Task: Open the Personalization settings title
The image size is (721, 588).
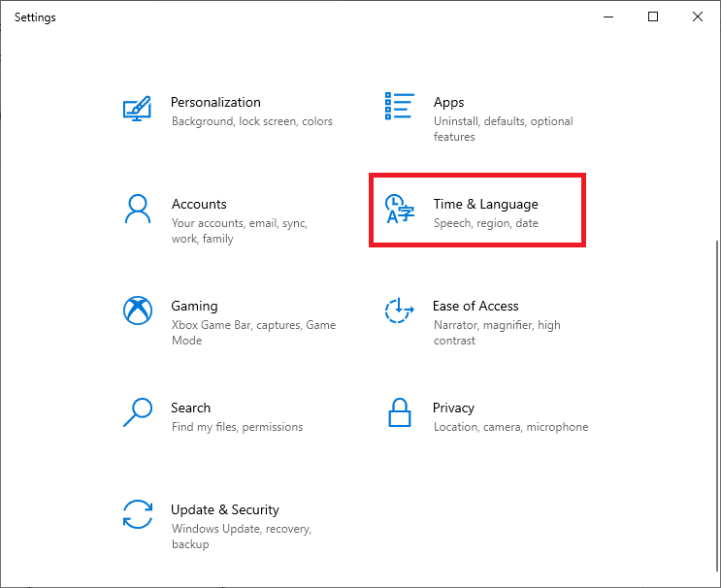Action: (x=215, y=102)
